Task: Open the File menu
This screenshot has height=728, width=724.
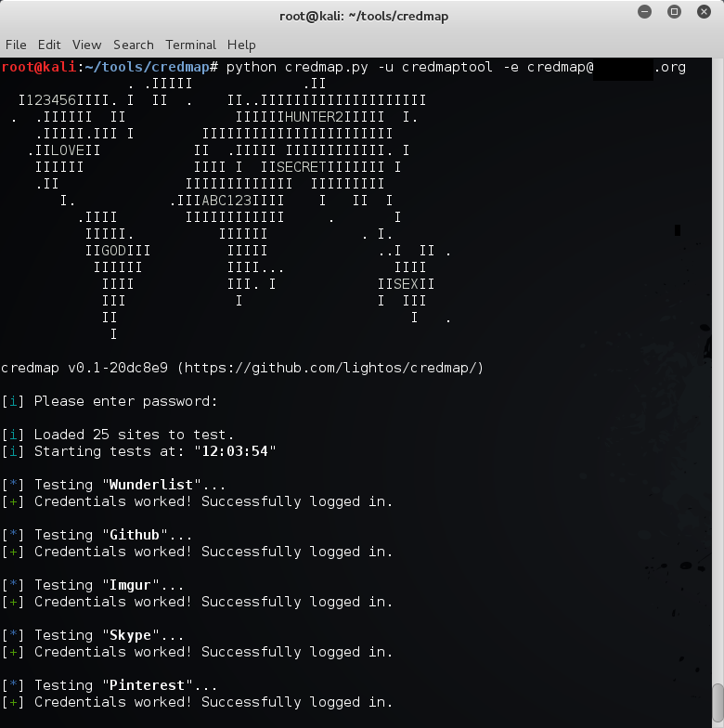Action: [x=16, y=45]
